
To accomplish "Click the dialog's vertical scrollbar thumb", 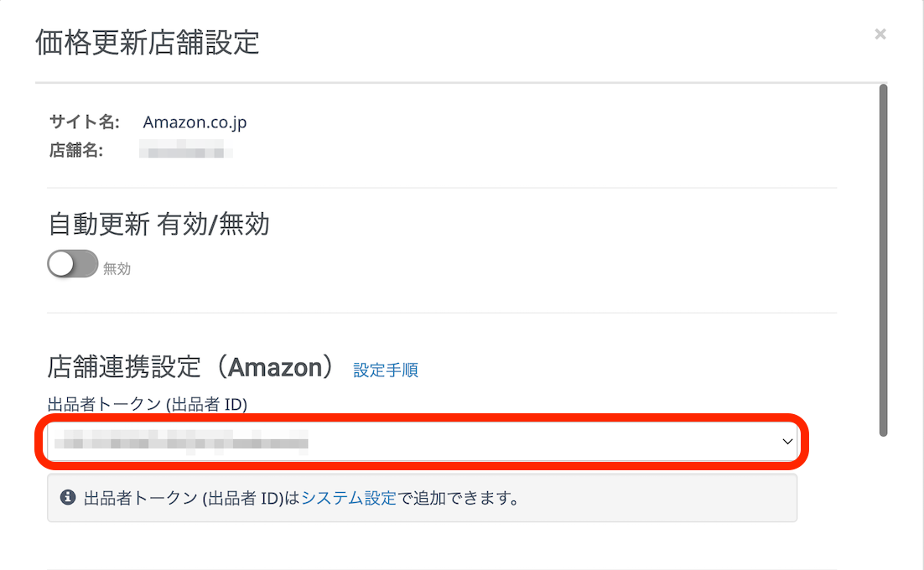I will click(x=882, y=260).
